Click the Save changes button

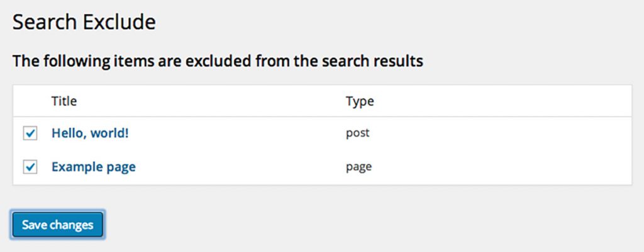57,225
